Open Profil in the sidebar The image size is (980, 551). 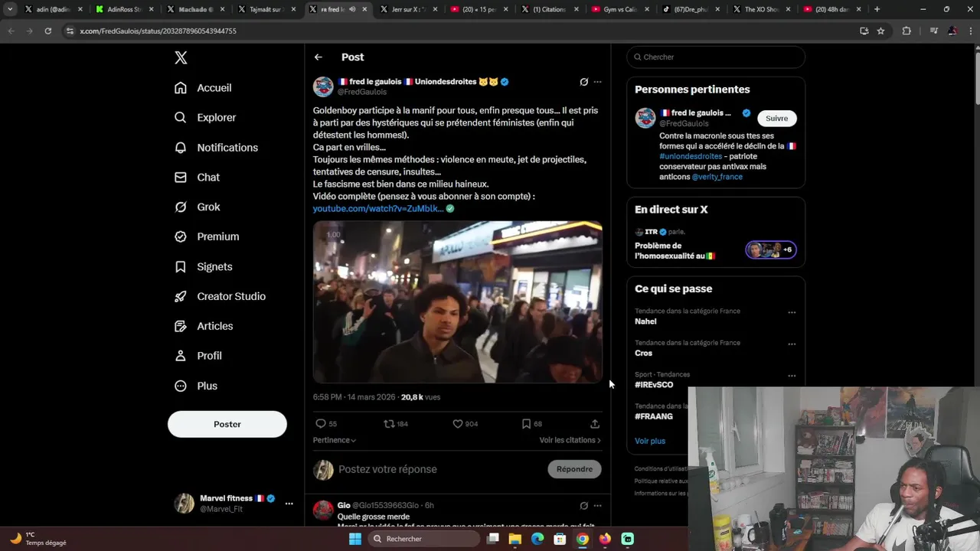tap(198, 357)
